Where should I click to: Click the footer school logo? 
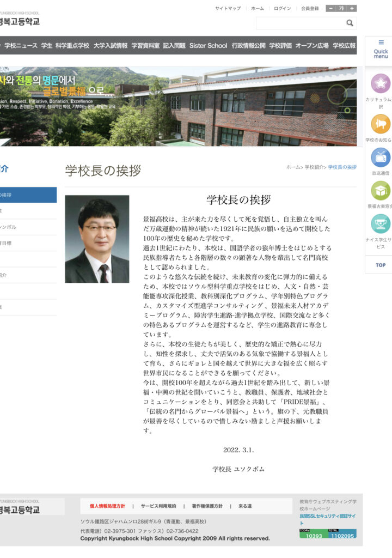[x=20, y=507]
